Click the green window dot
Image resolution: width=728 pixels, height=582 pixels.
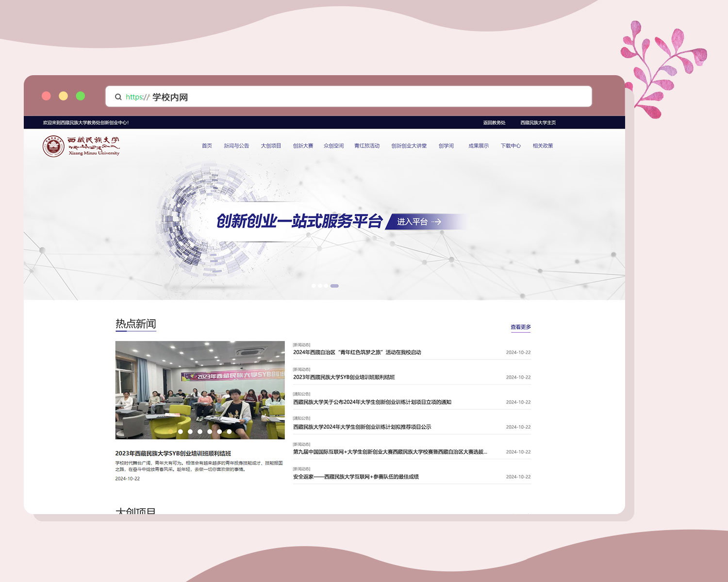(x=81, y=96)
